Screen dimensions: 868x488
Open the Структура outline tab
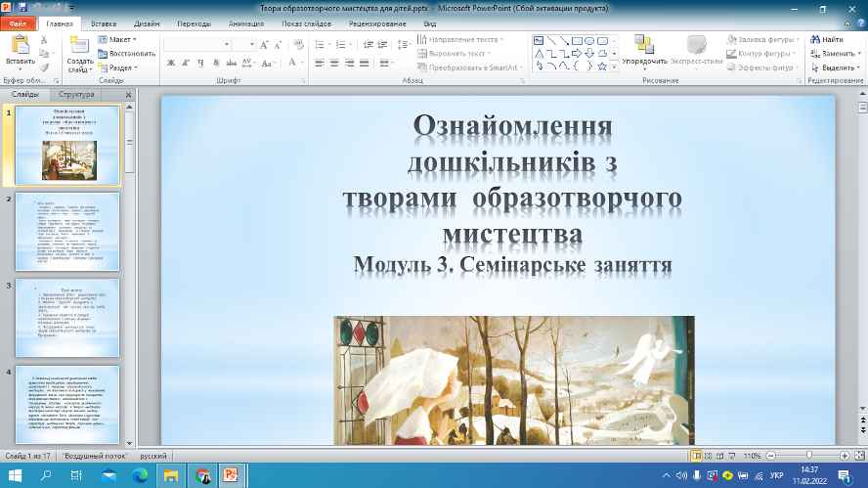(76, 95)
